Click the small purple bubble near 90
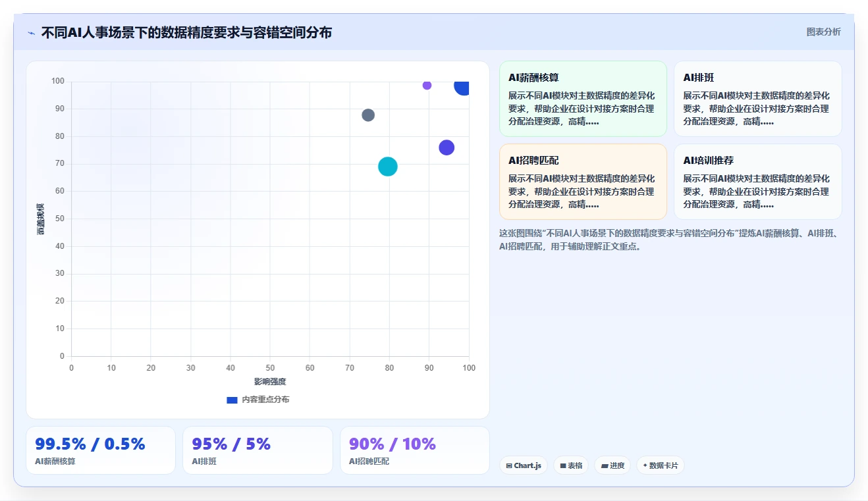 427,85
